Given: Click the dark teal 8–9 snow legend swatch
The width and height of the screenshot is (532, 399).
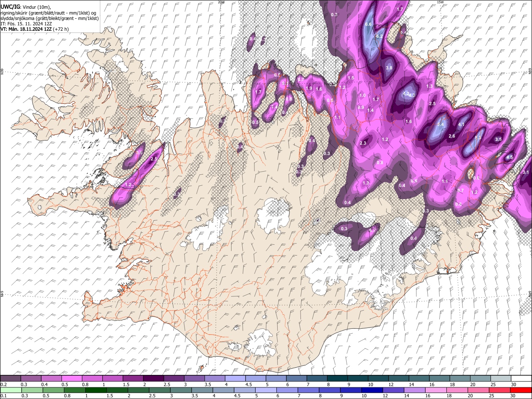Looking at the screenshot, I should (337, 379).
